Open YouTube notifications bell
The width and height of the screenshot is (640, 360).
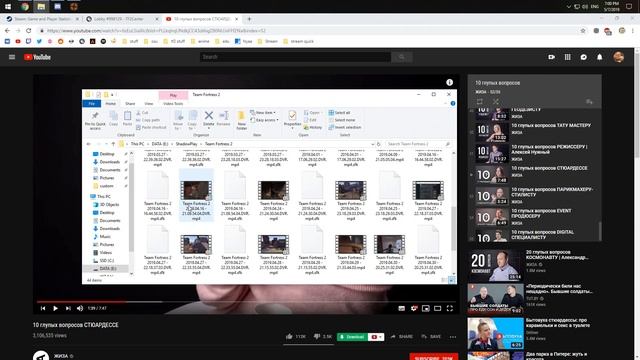[x=600, y=57]
